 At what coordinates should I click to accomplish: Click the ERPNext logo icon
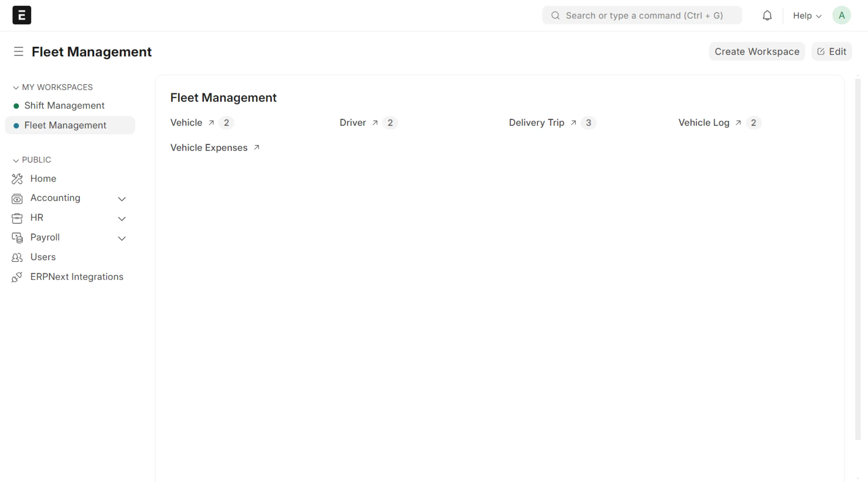[22, 15]
